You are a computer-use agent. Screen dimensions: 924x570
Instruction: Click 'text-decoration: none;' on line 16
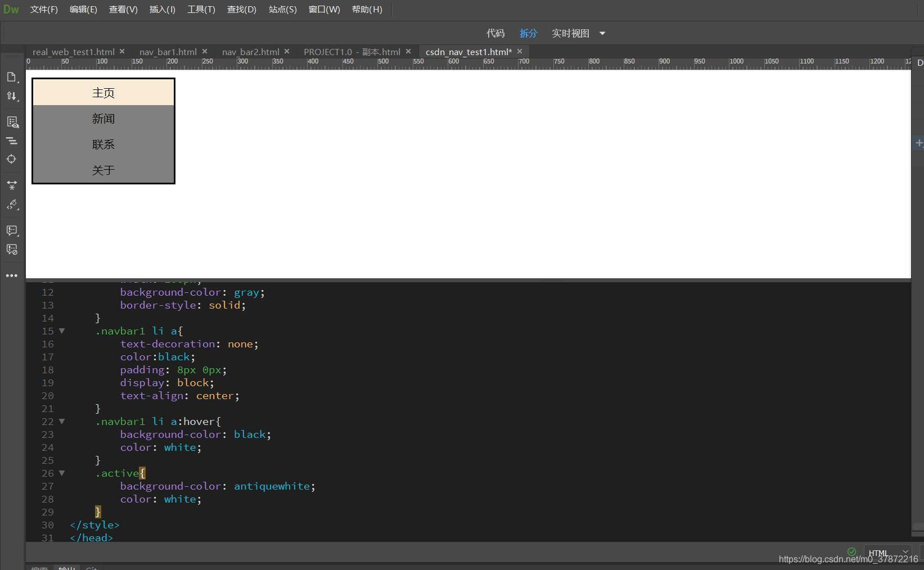pyautogui.click(x=189, y=344)
